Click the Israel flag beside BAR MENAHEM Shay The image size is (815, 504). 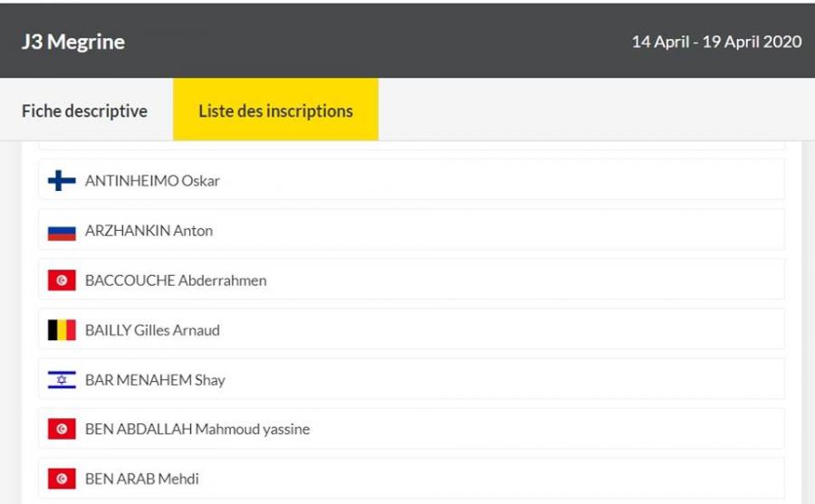[62, 380]
